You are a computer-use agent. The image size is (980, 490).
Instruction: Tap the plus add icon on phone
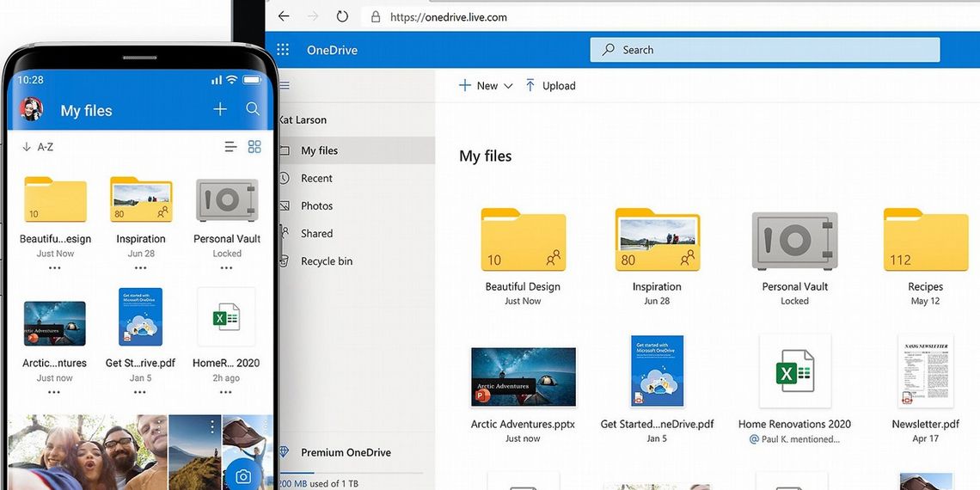220,109
